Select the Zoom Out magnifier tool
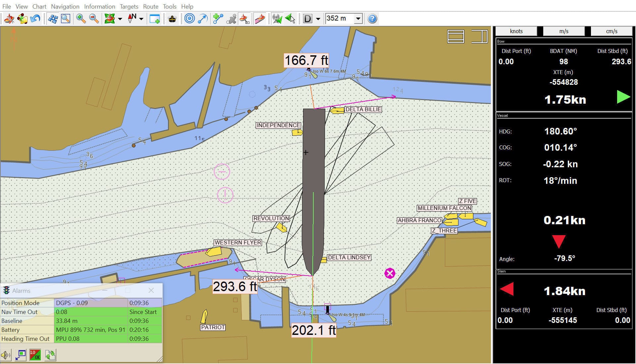This screenshot has height=364, width=636. [94, 19]
